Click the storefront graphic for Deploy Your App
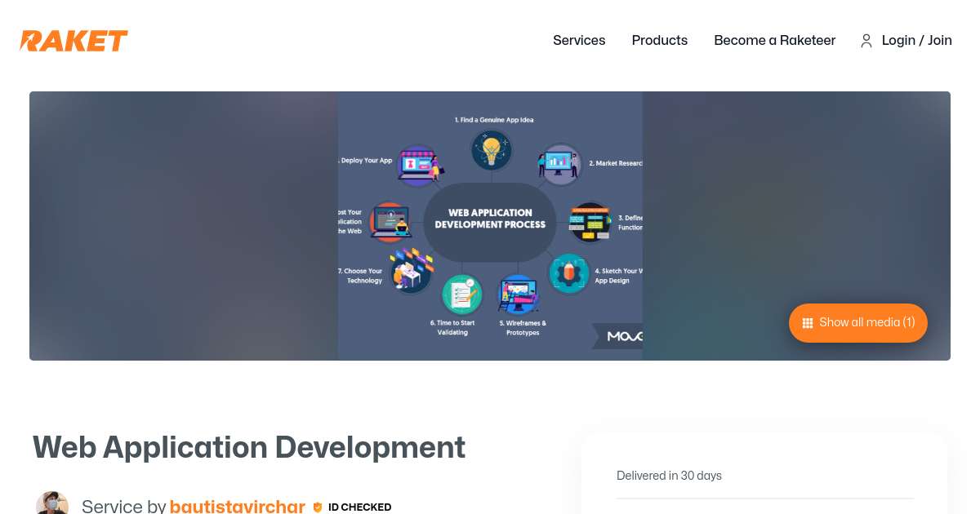The height and width of the screenshot is (514, 980). [x=419, y=166]
